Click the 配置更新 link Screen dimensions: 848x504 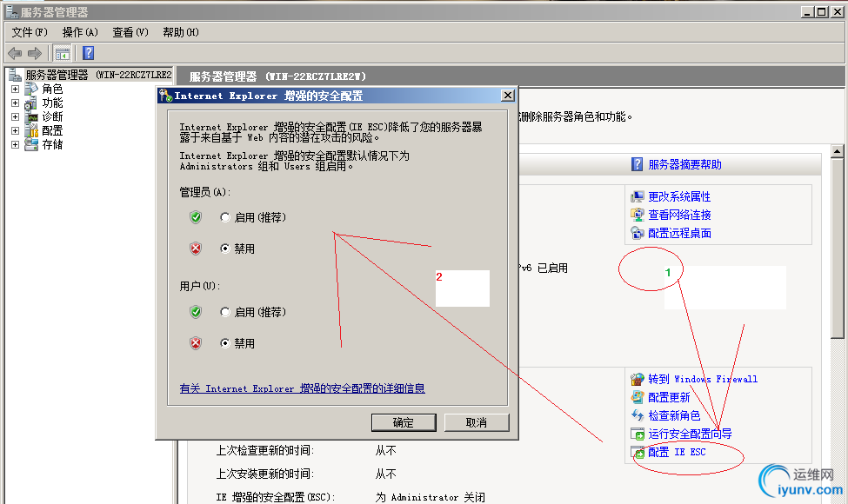669,398
